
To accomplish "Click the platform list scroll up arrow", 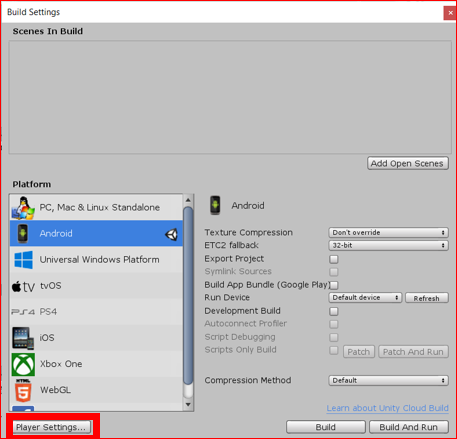I will click(188, 200).
